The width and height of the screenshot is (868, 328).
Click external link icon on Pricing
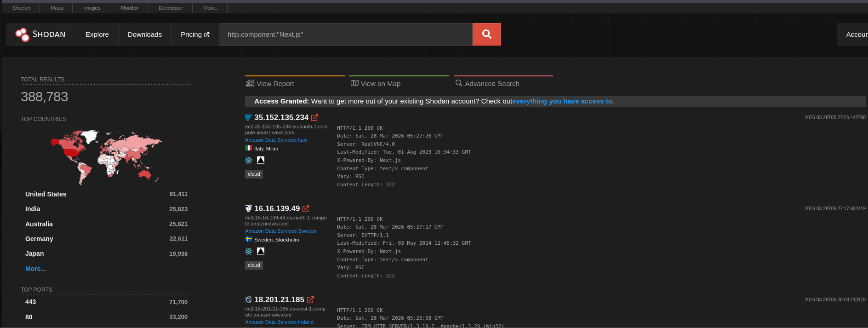[x=206, y=35]
